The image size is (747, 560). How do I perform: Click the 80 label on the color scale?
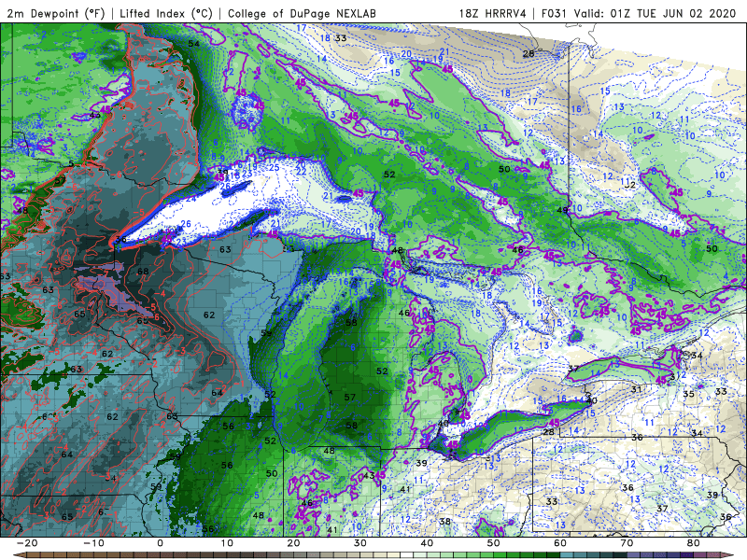coord(694,543)
